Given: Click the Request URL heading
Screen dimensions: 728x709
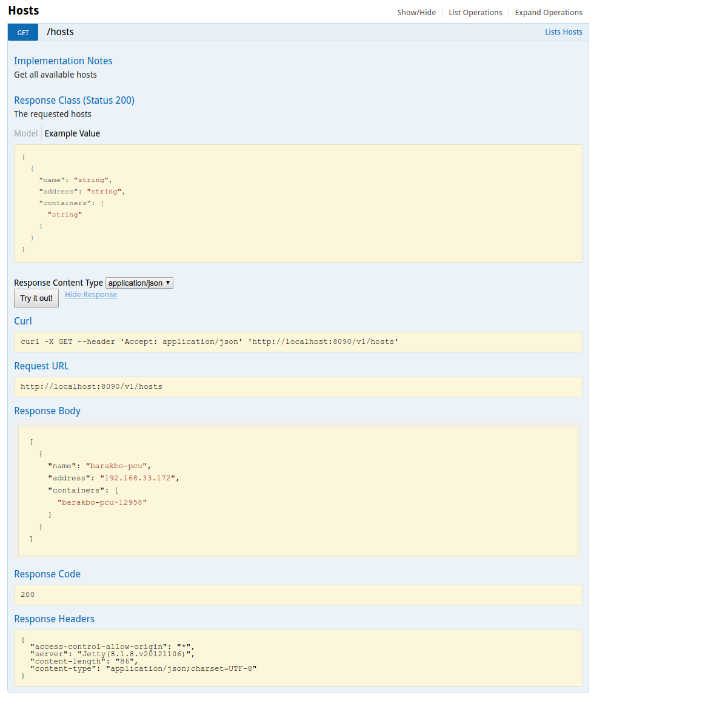Looking at the screenshot, I should [x=41, y=366].
